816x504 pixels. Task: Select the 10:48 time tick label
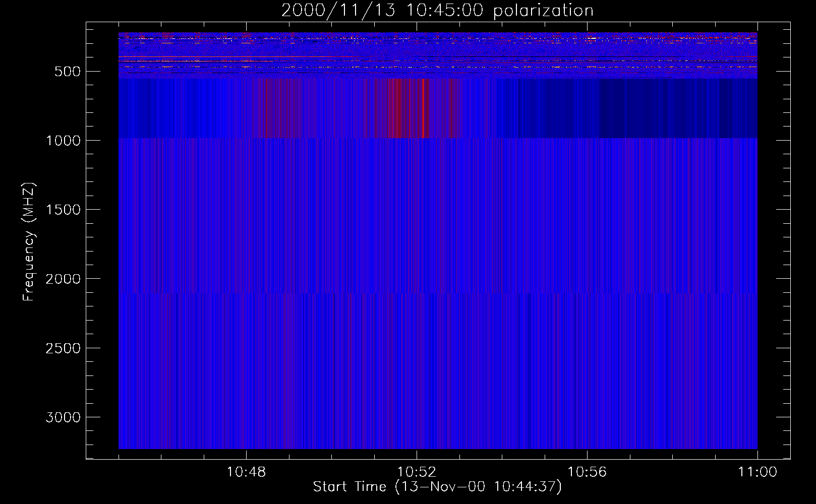coord(246,472)
